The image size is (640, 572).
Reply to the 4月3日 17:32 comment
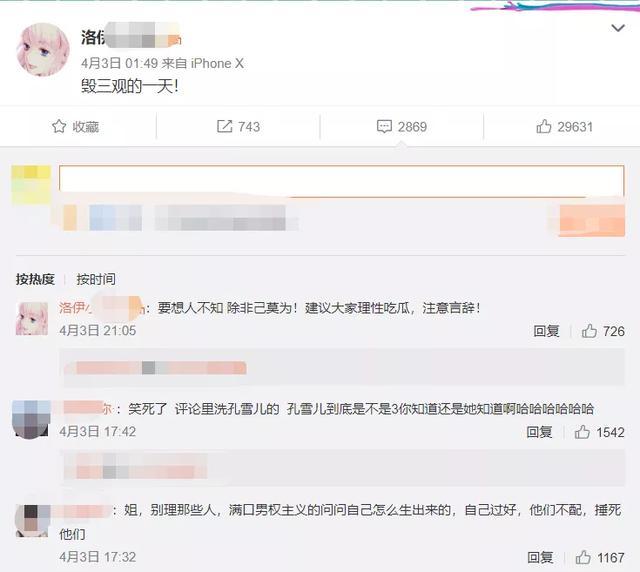[x=540, y=557]
